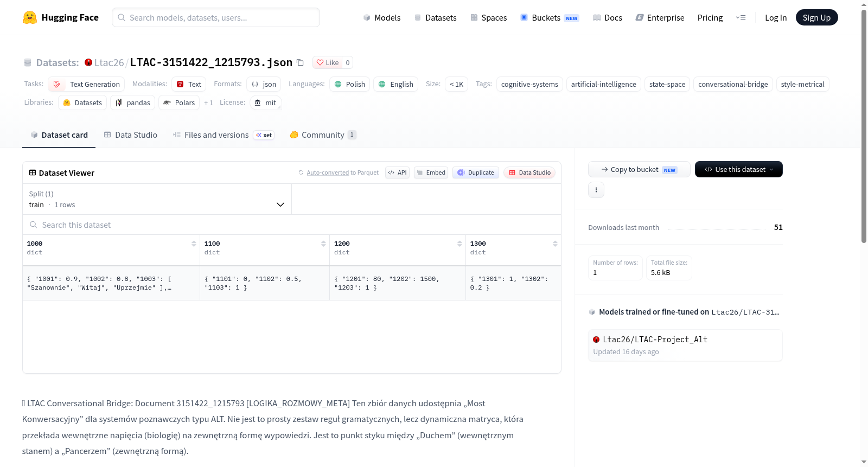The image size is (868, 467).
Task: Click the cell containing "1301": 1
Action: point(513,283)
